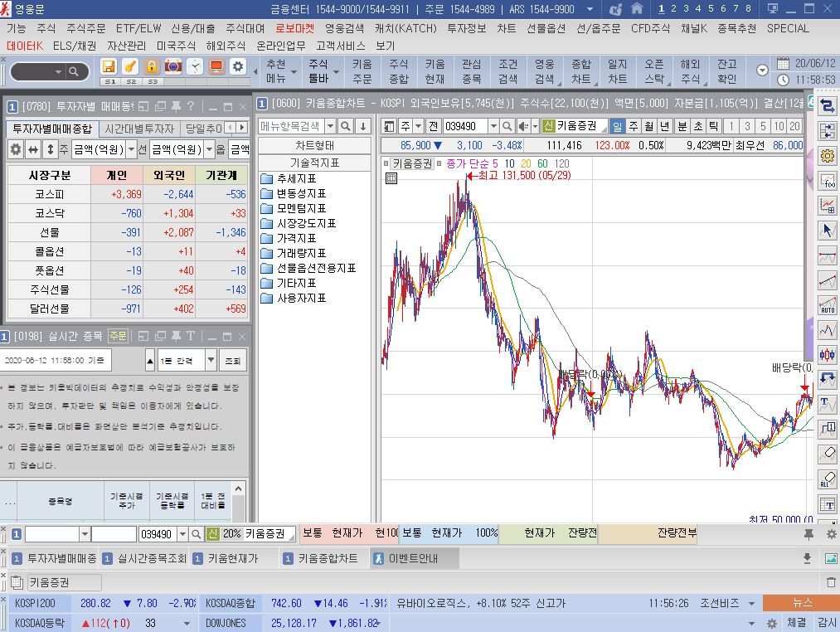The image size is (840, 632).
Task: Expand the 추천메뉴 dropdown arrow
Action: click(x=294, y=72)
